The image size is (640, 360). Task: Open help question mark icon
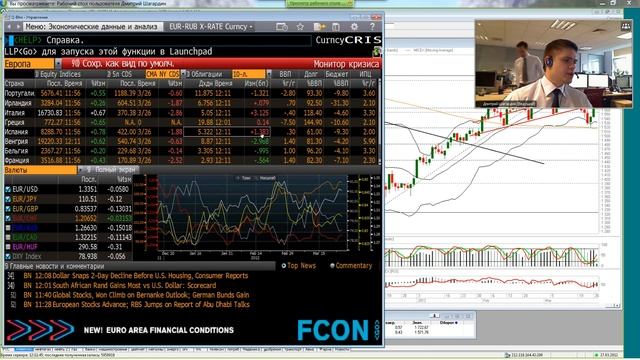pyautogui.click(x=372, y=27)
